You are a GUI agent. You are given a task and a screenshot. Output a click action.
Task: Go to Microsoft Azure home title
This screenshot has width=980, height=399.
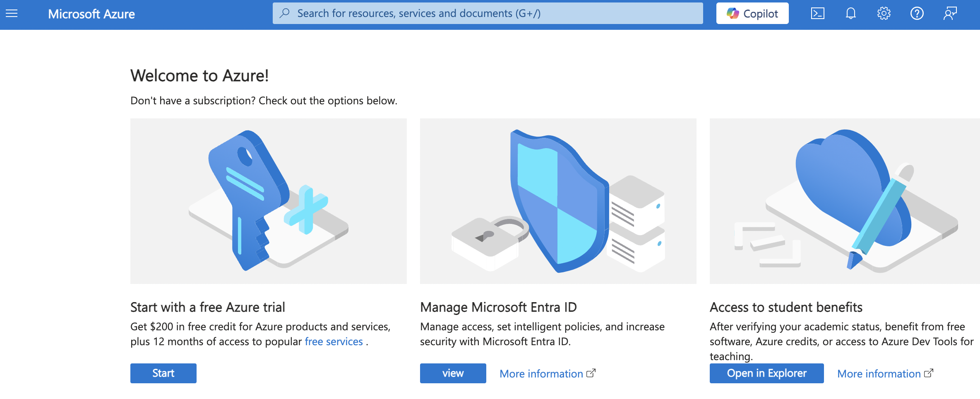click(x=91, y=14)
